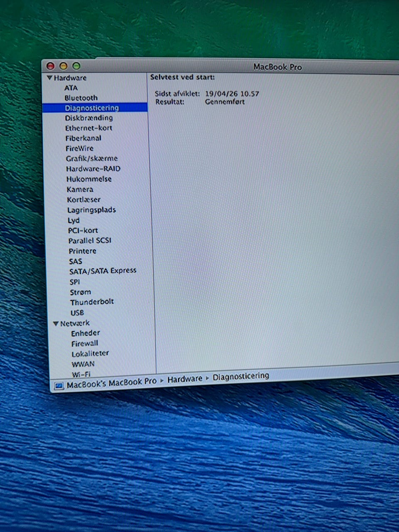This screenshot has width=399, height=532.
Task: Select Lokaliteter under Netværk
Action: tap(90, 354)
